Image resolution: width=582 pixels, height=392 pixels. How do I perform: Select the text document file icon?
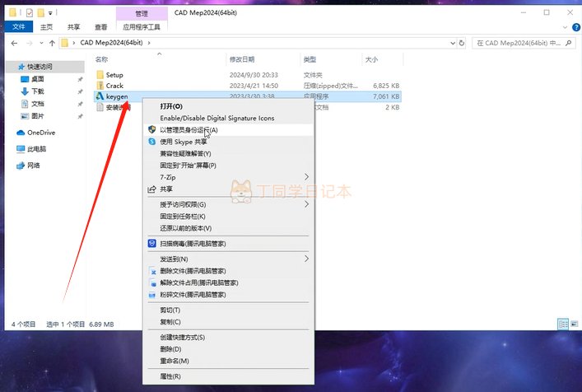pos(100,107)
